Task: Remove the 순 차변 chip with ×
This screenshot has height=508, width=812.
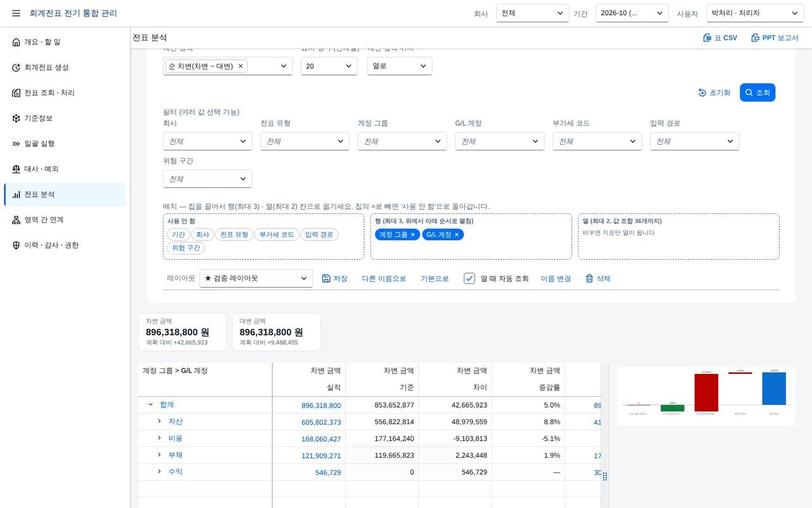Action: pyautogui.click(x=240, y=66)
